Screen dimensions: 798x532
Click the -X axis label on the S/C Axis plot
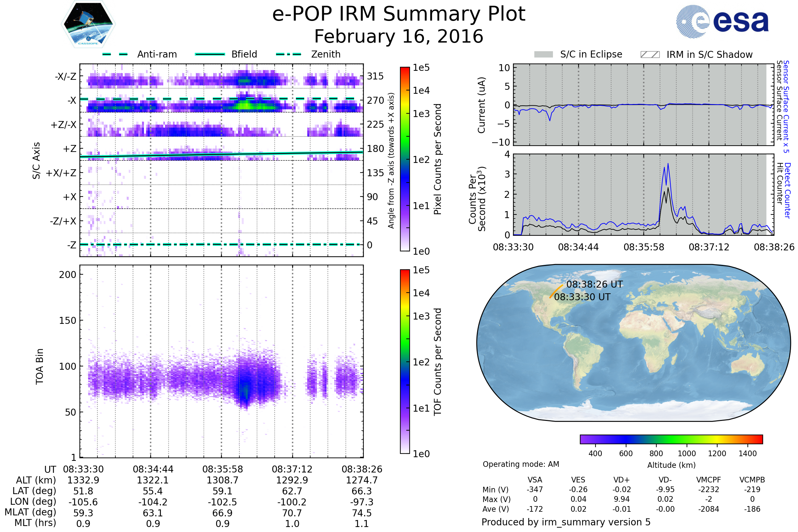click(x=71, y=100)
